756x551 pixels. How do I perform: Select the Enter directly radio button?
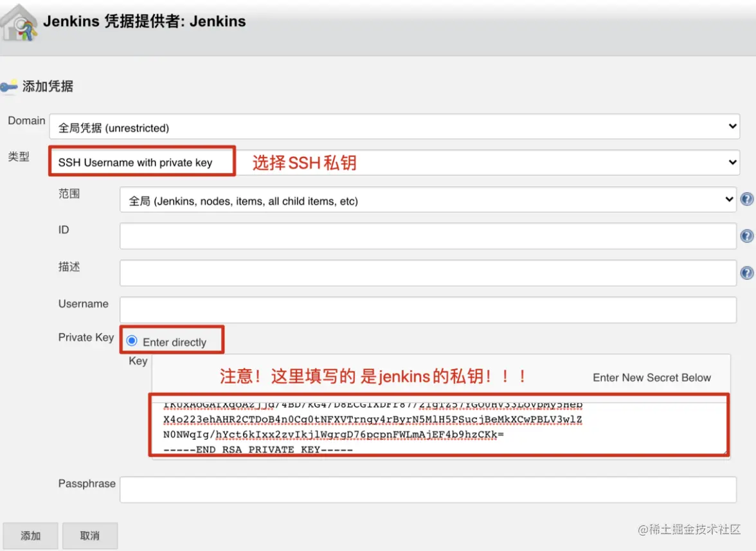[x=132, y=341]
